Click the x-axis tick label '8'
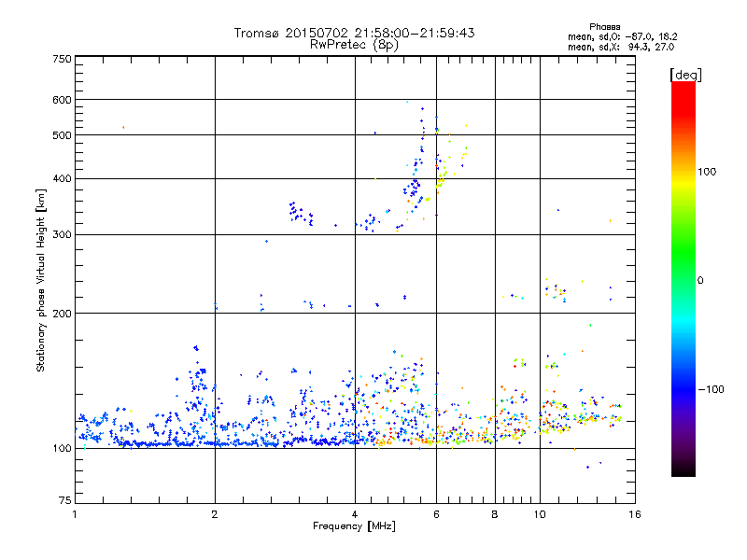This screenshot has width=747, height=560. tap(495, 514)
